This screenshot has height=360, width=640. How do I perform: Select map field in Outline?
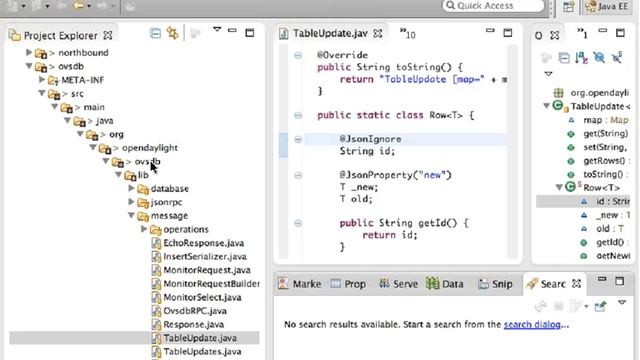[605, 120]
